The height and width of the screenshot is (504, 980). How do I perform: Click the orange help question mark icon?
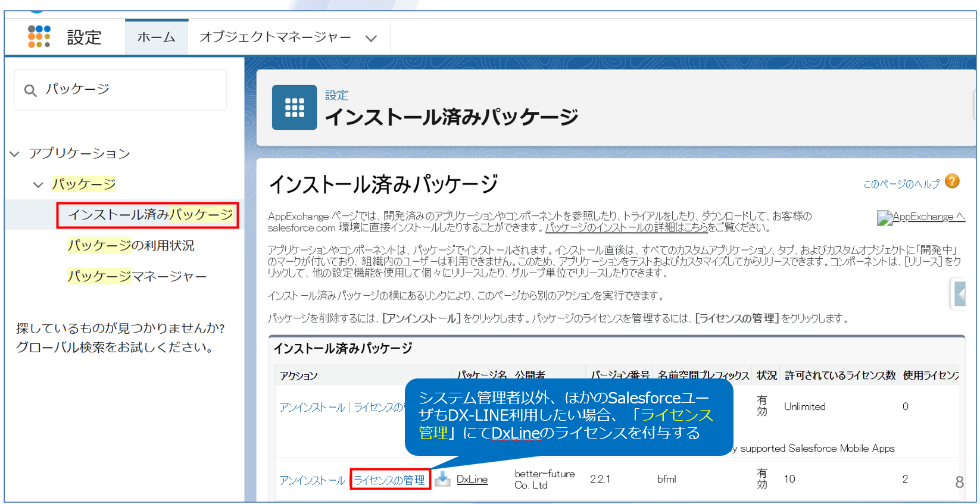[x=952, y=181]
